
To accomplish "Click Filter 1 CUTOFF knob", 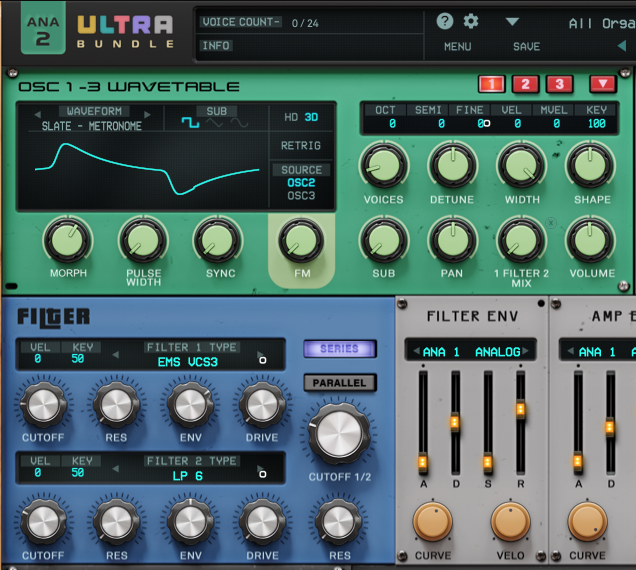I will (x=43, y=404).
